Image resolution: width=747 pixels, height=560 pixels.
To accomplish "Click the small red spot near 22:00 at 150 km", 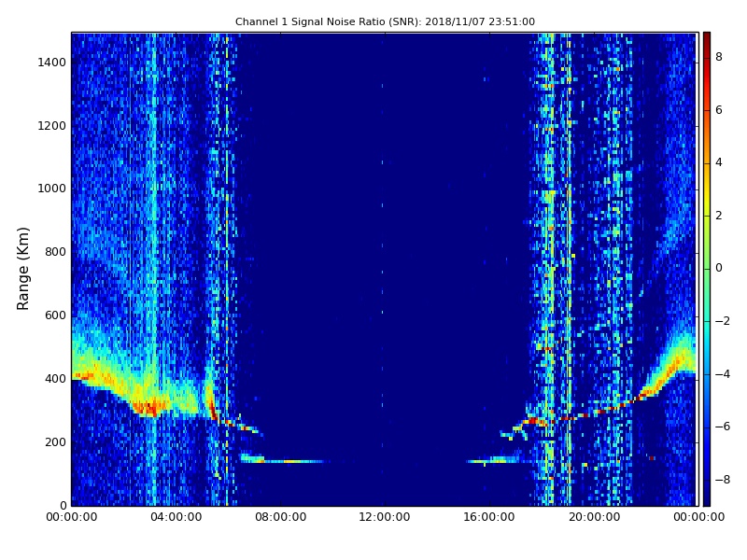I will pos(652,458).
